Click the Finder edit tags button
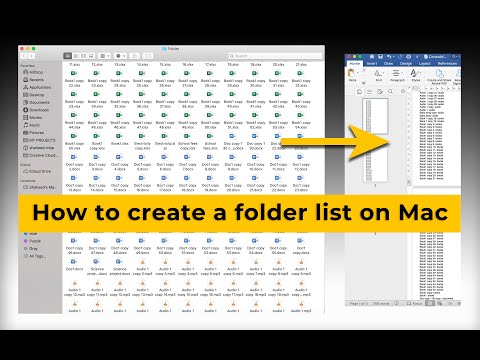Image resolution: width=480 pixels, height=360 pixels. [148, 56]
